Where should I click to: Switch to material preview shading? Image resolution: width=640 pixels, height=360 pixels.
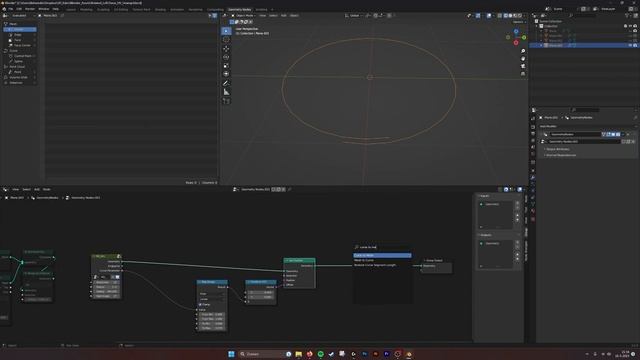(x=515, y=16)
